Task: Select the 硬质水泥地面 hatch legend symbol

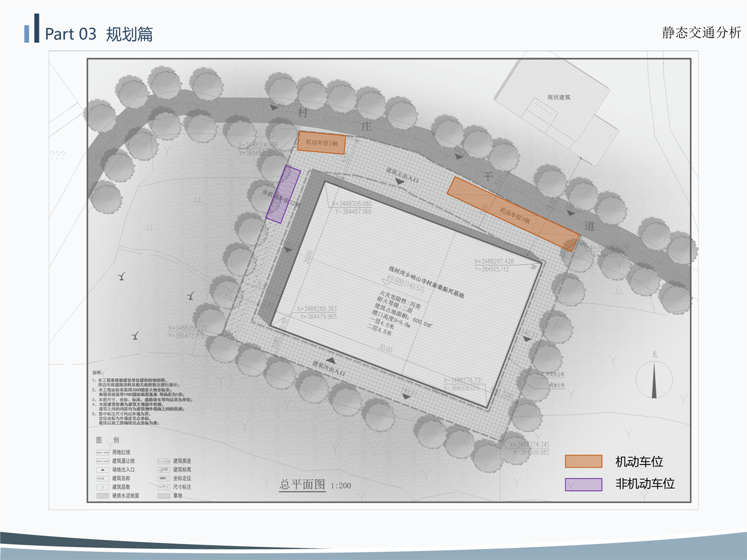Action: (102, 496)
